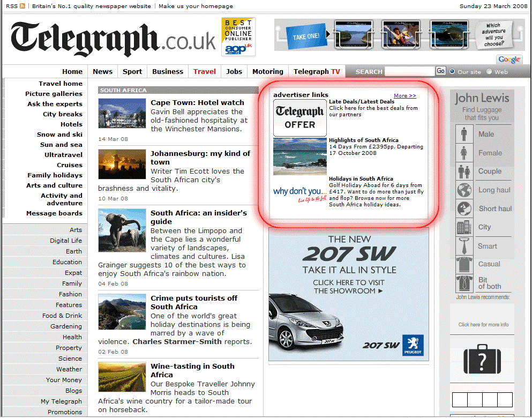Open the Jobs navigation tab
This screenshot has height=418, width=532.
(x=234, y=72)
